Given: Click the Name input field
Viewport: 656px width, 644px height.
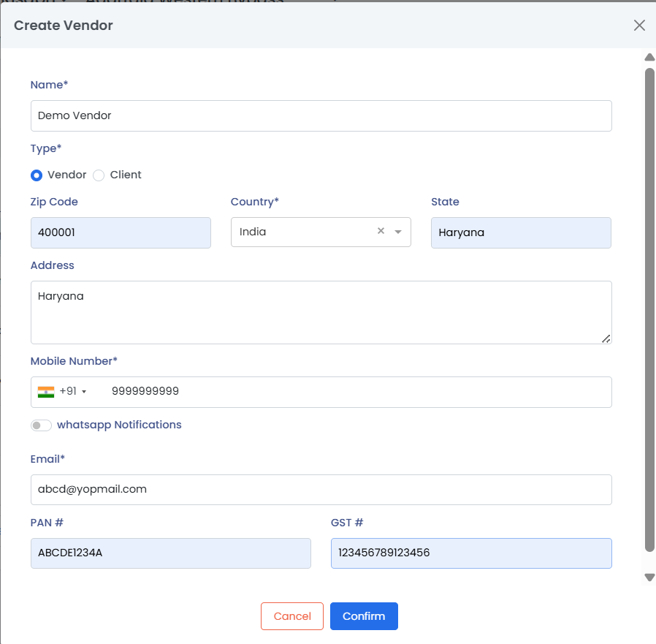Looking at the screenshot, I should click(x=321, y=115).
